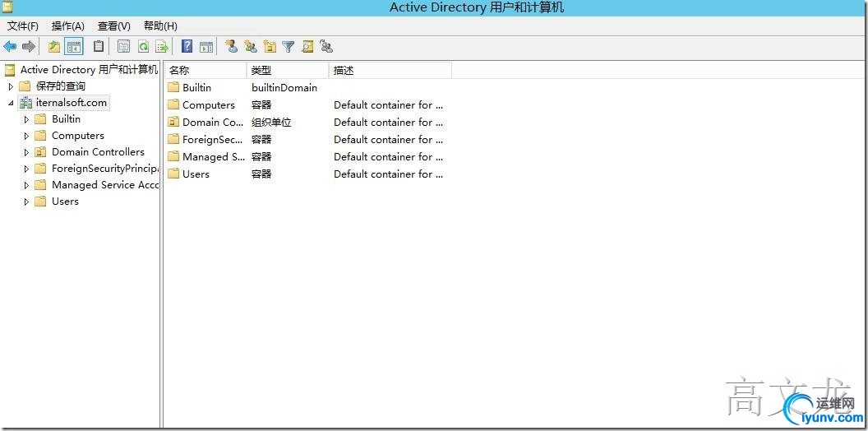This screenshot has width=868, height=431.
Task: Expand the ForeignSecurityPrincipals tree node
Action: coord(26,169)
